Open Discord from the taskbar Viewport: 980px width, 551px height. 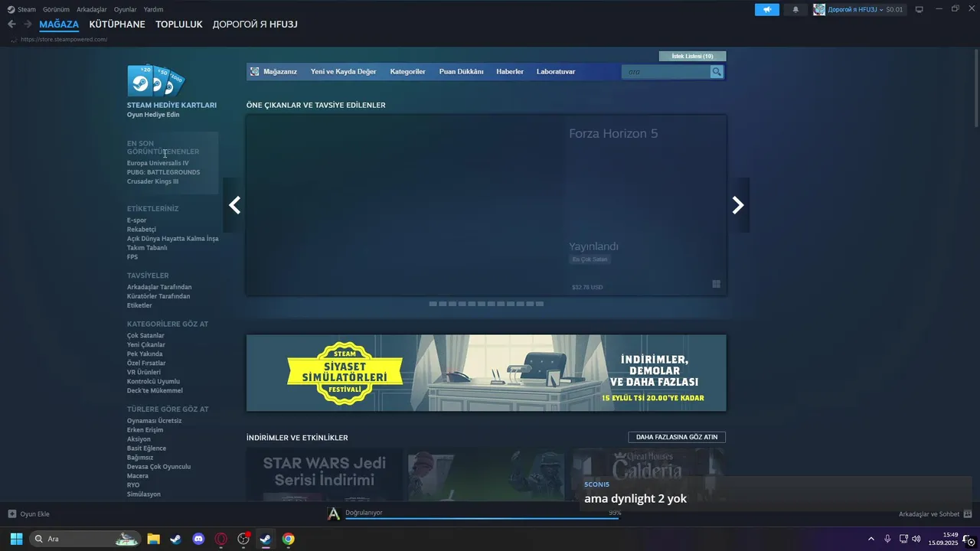click(x=198, y=539)
